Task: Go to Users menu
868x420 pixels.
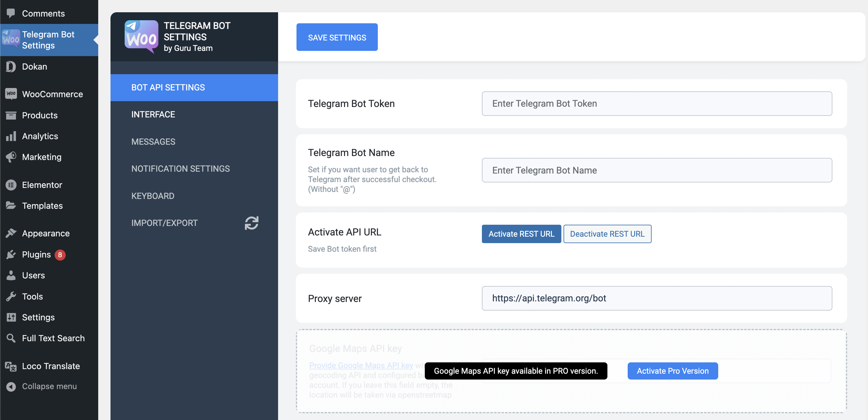Action: (x=49, y=275)
